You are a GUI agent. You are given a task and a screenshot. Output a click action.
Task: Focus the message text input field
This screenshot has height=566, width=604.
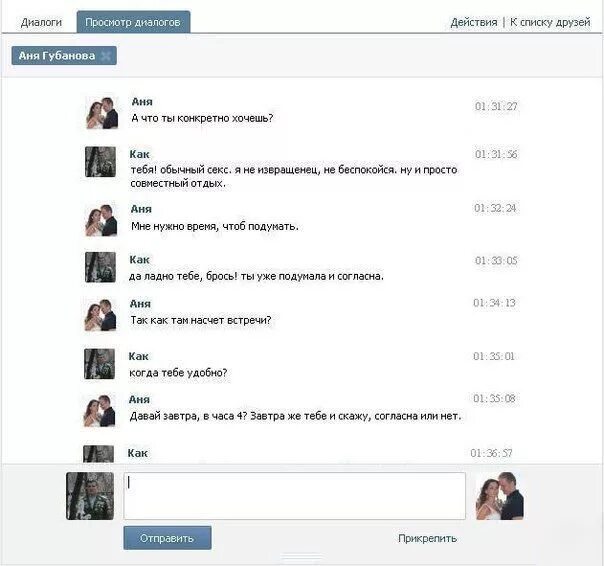pyautogui.click(x=294, y=496)
